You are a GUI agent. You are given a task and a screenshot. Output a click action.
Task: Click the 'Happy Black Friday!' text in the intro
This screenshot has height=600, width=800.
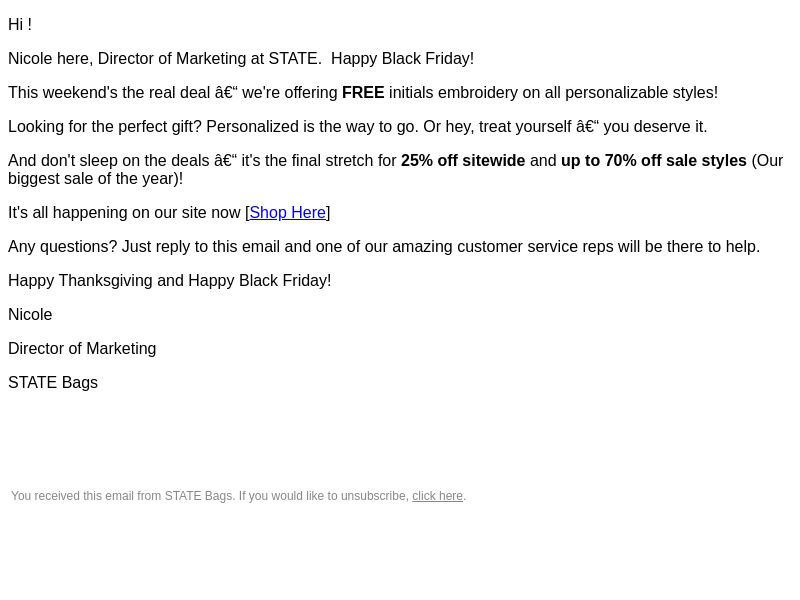402,59
